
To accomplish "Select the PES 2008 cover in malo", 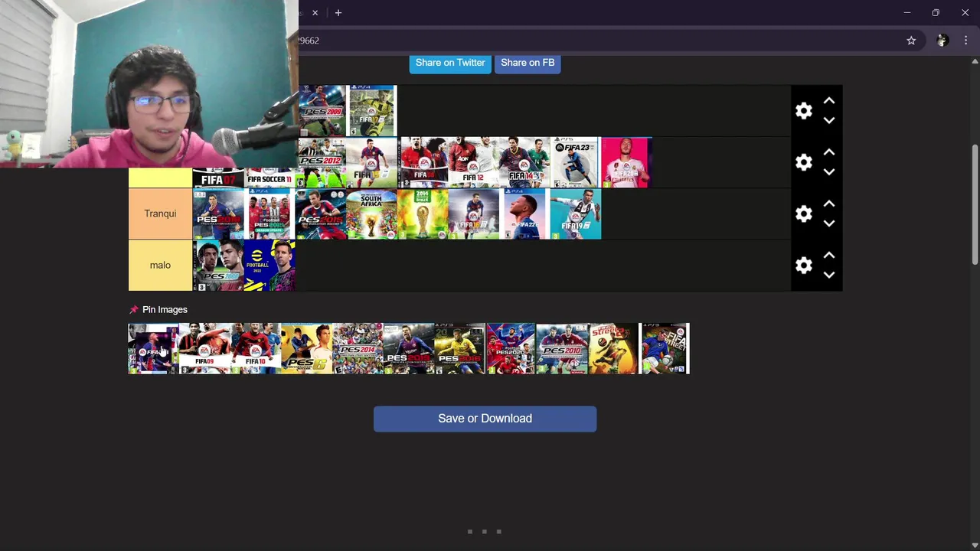I will [218, 265].
